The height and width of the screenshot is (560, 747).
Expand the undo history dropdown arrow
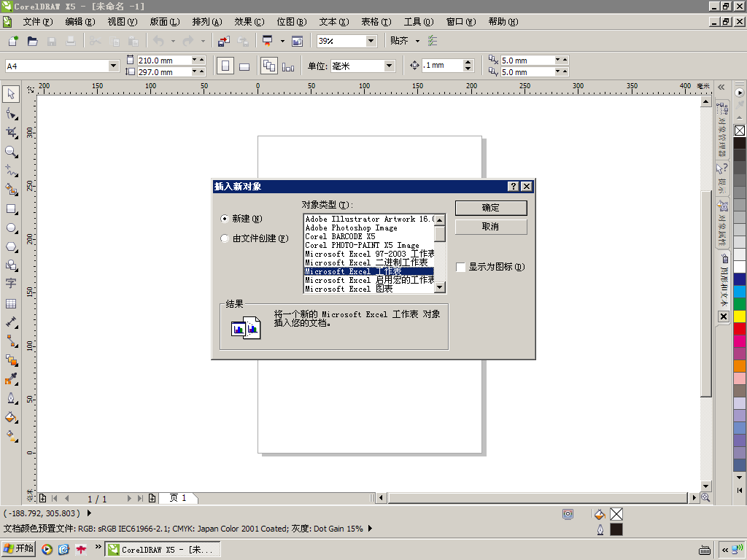(x=173, y=41)
